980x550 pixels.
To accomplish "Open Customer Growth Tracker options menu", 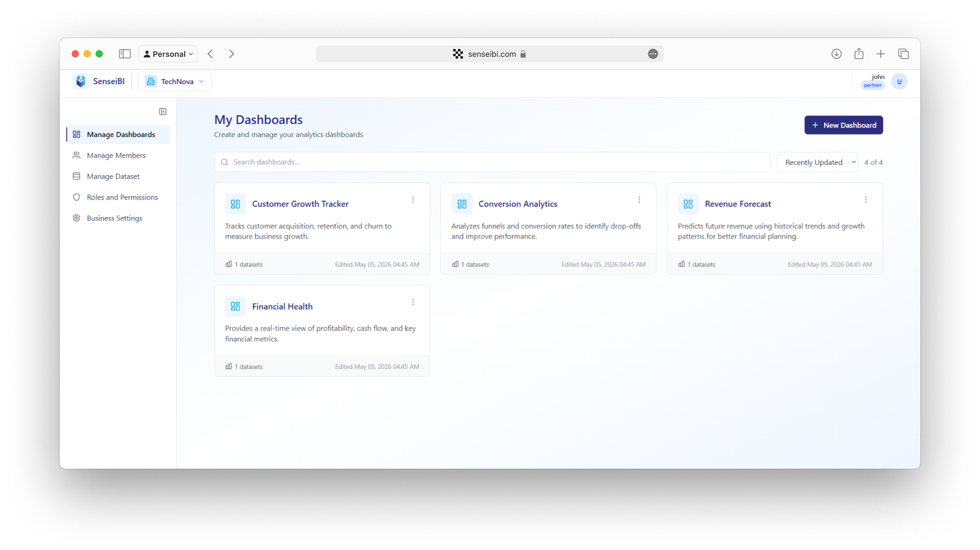I will click(x=413, y=200).
